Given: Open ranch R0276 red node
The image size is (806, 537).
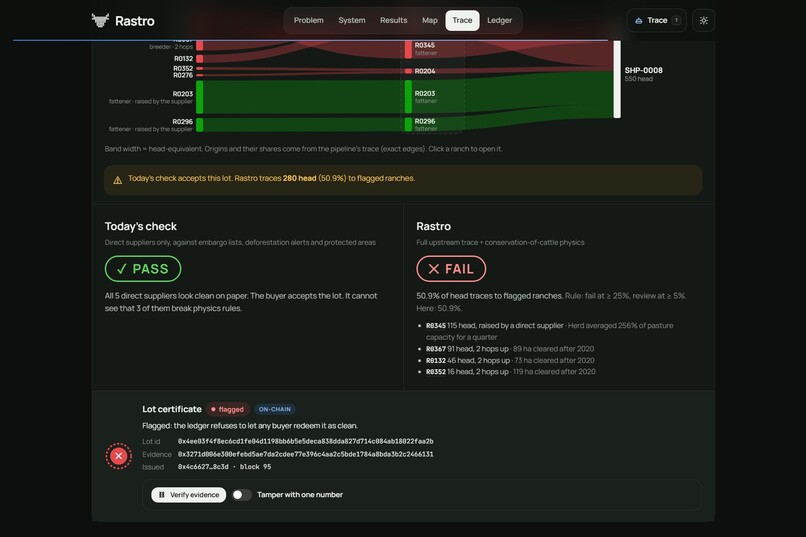Looking at the screenshot, I should (x=199, y=75).
